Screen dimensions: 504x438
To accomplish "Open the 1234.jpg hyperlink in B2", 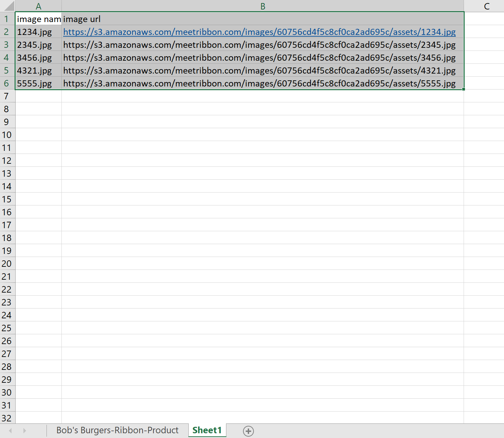I will click(x=259, y=32).
